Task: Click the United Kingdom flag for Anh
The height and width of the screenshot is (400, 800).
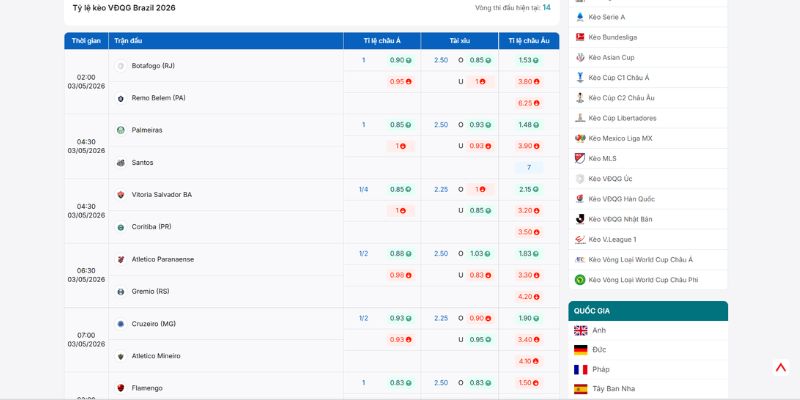Action: (x=581, y=331)
